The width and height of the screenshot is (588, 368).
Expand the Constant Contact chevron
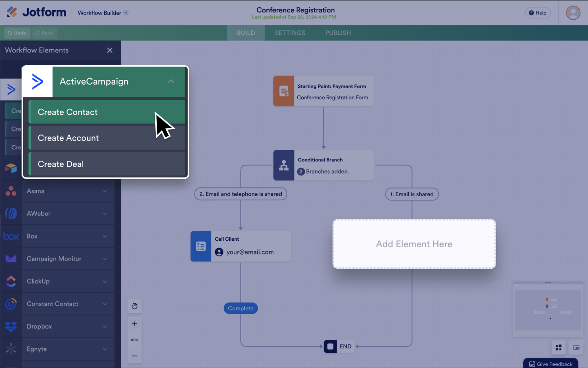click(105, 304)
